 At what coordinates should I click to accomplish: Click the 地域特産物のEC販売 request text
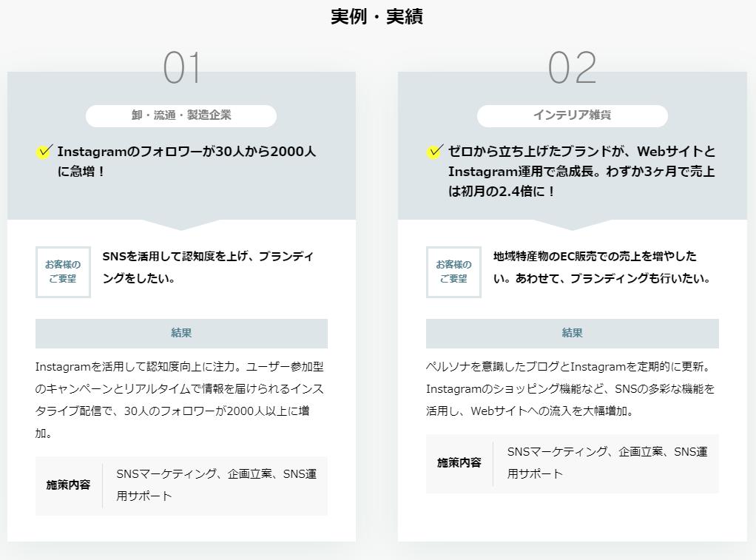(x=601, y=267)
